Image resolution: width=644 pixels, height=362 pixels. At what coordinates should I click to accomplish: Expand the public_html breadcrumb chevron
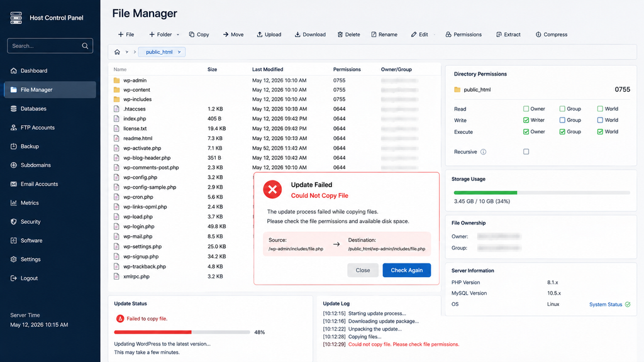point(179,52)
